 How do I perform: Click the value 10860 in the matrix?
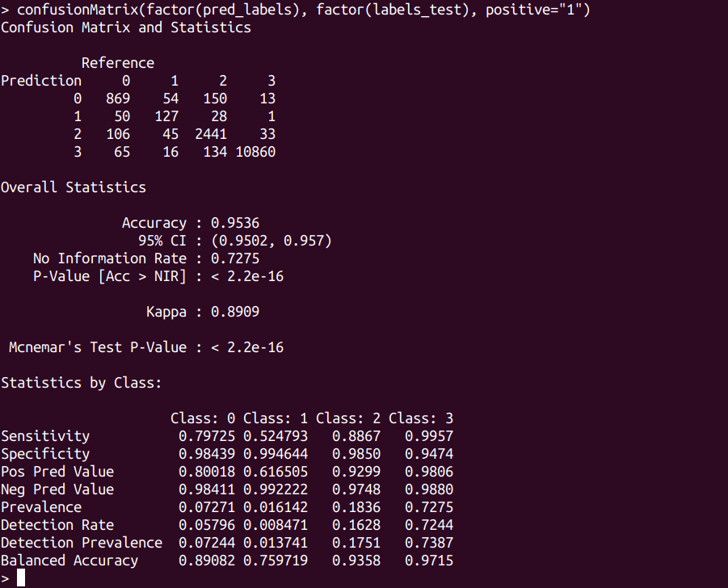[x=255, y=152]
